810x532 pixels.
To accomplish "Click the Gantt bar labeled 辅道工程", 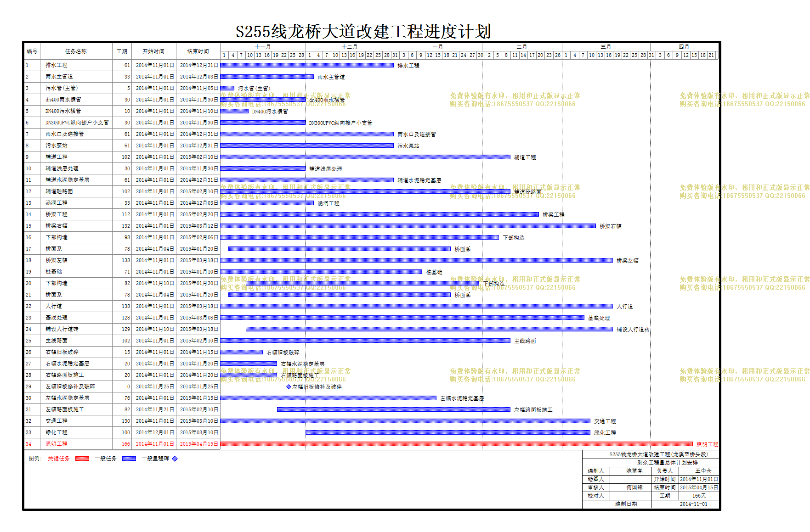I will pyautogui.click(x=365, y=157).
